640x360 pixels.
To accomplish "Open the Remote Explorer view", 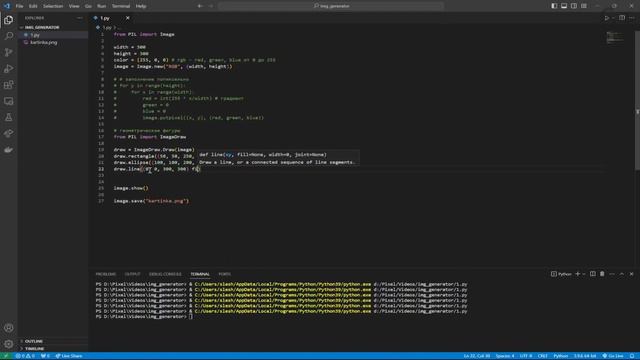I will coord(9,101).
